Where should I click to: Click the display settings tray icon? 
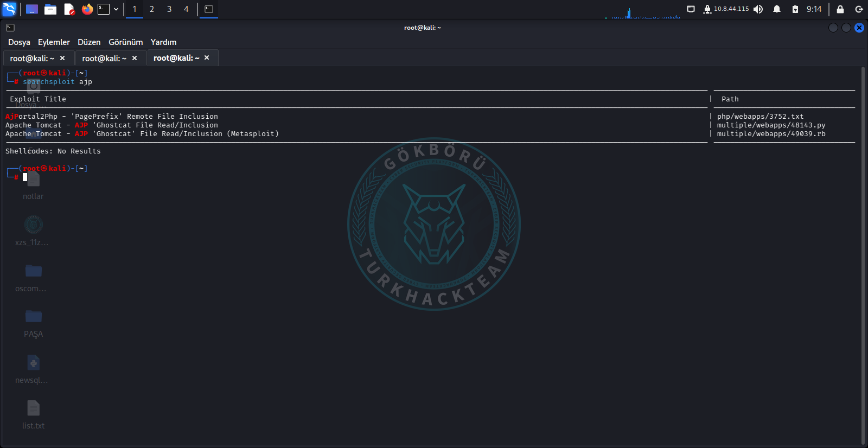pyautogui.click(x=691, y=9)
